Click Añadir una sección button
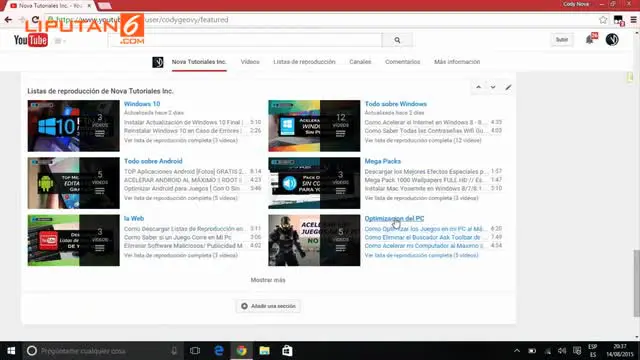This screenshot has width=640, height=360. pyautogui.click(x=268, y=306)
